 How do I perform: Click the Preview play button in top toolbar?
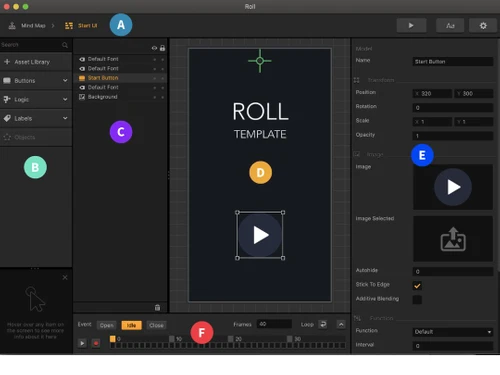(411, 25)
